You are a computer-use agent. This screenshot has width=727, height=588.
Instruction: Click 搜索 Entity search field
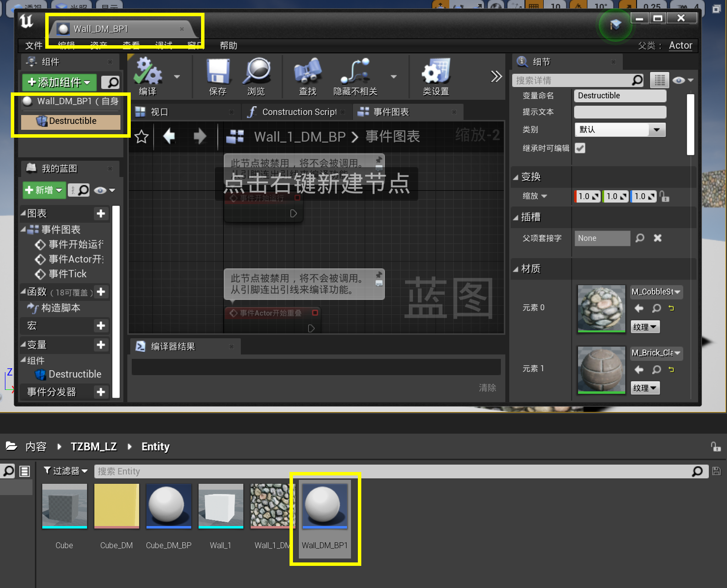[x=401, y=471]
